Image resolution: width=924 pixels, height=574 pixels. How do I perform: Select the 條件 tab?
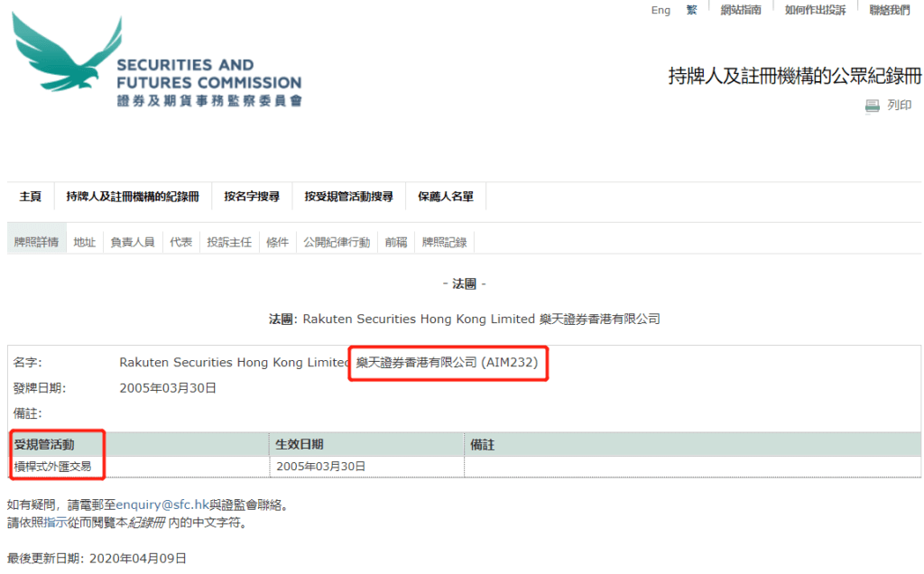click(278, 242)
